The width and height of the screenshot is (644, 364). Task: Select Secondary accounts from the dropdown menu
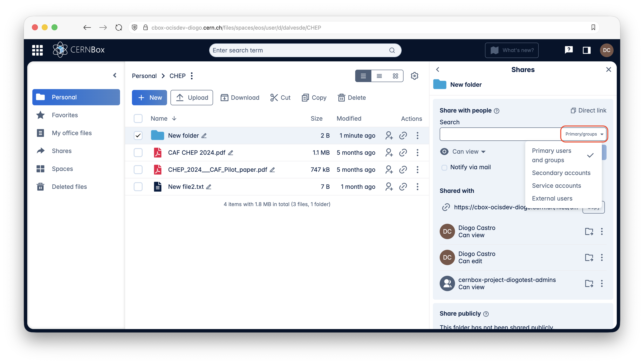(x=561, y=173)
